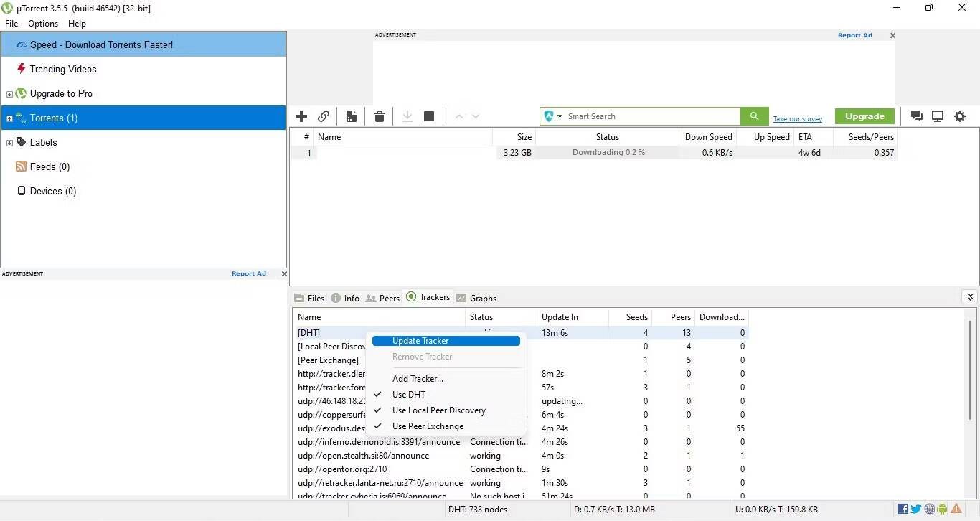Open the Smart Search engine dropdown

coord(560,116)
